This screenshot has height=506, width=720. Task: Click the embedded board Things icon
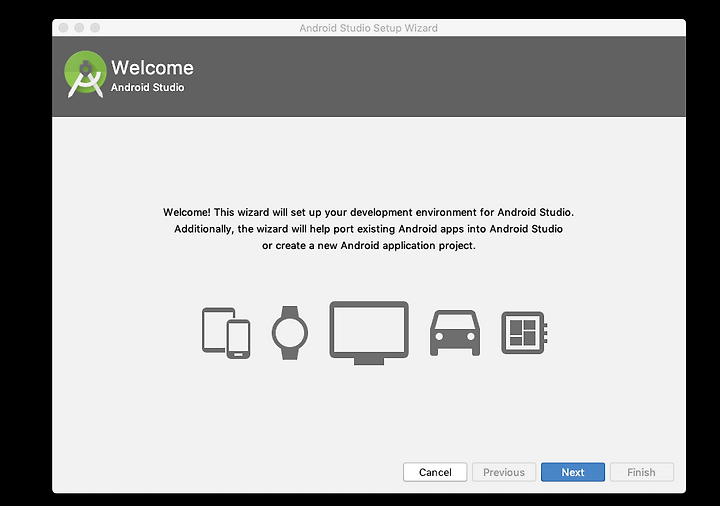click(524, 333)
